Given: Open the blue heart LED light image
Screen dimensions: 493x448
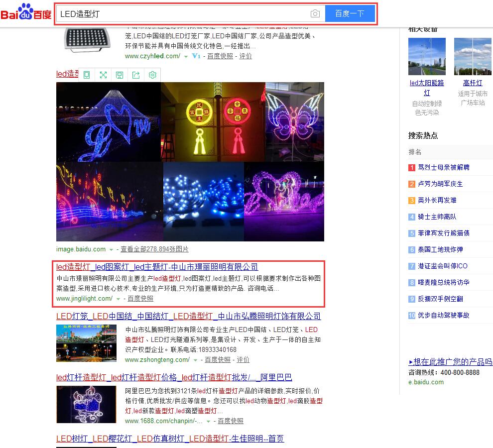Looking at the screenshot, I should coord(108,121).
